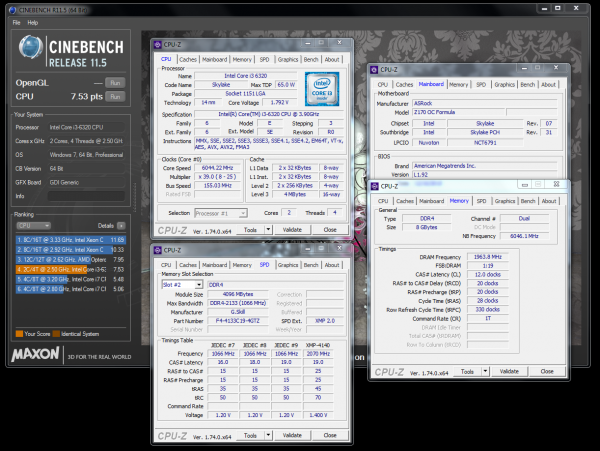Click Close in the CPU window
This screenshot has width=600, height=451.
coord(330,230)
